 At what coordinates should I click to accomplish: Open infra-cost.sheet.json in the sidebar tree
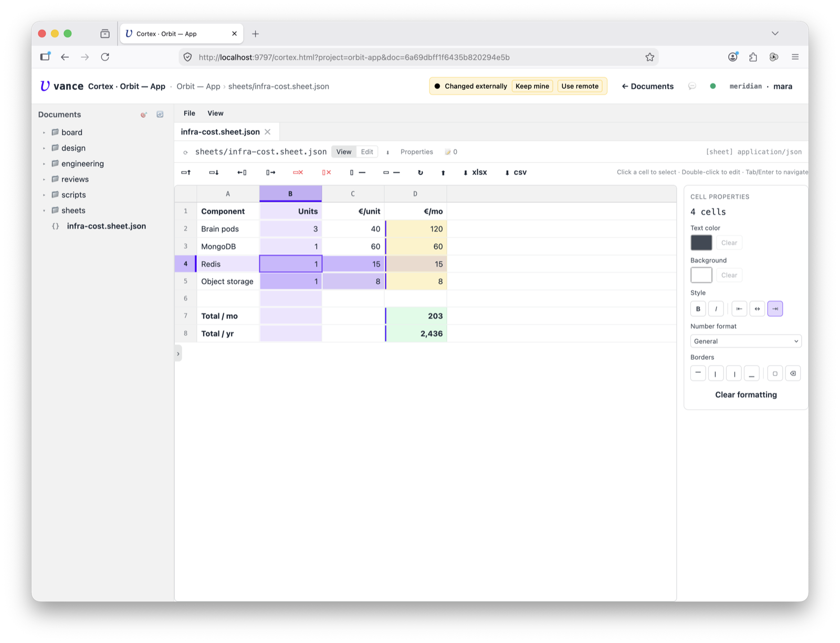point(106,226)
